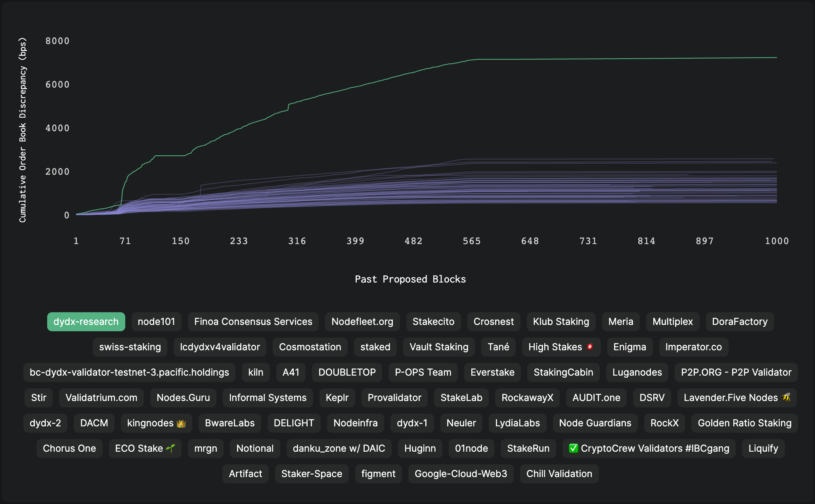The image size is (815, 504).
Task: Select the Provalidator chip
Action: click(x=394, y=397)
